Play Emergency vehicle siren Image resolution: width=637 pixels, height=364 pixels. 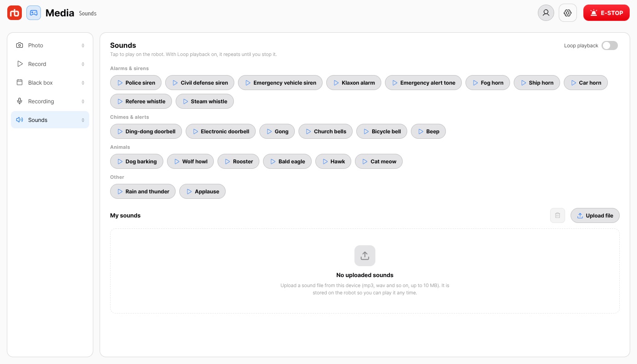(280, 83)
